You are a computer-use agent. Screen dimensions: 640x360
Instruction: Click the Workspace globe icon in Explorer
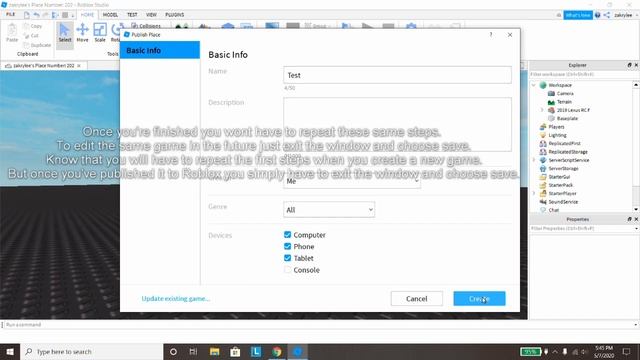pos(543,85)
